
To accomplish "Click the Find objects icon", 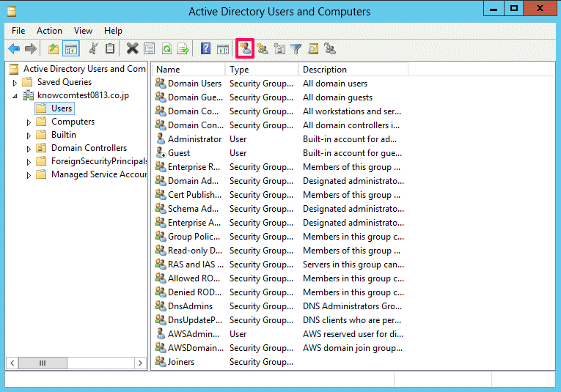I will tap(313, 48).
